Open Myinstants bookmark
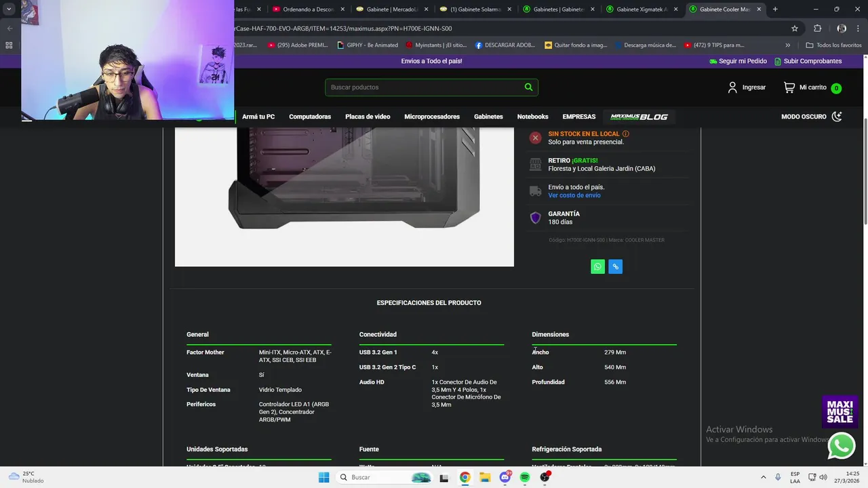The height and width of the screenshot is (488, 868). (x=436, y=45)
